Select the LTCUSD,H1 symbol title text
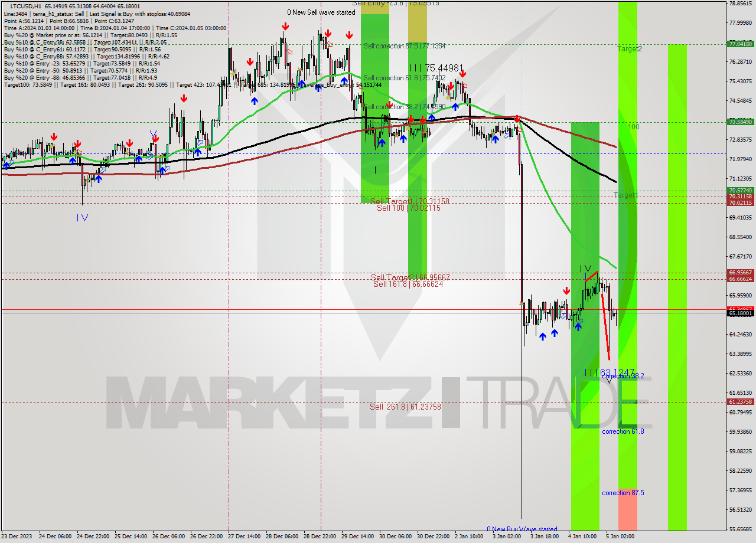The image size is (756, 543). (x=27, y=6)
